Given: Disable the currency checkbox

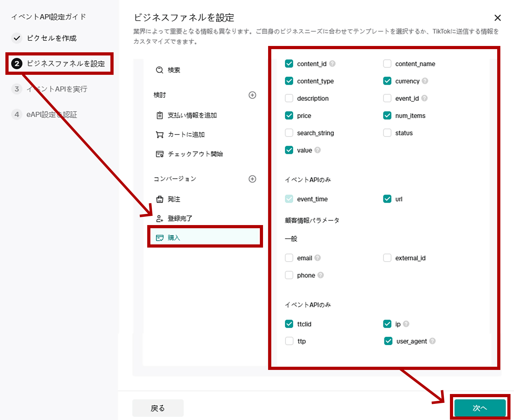Looking at the screenshot, I should coord(387,81).
